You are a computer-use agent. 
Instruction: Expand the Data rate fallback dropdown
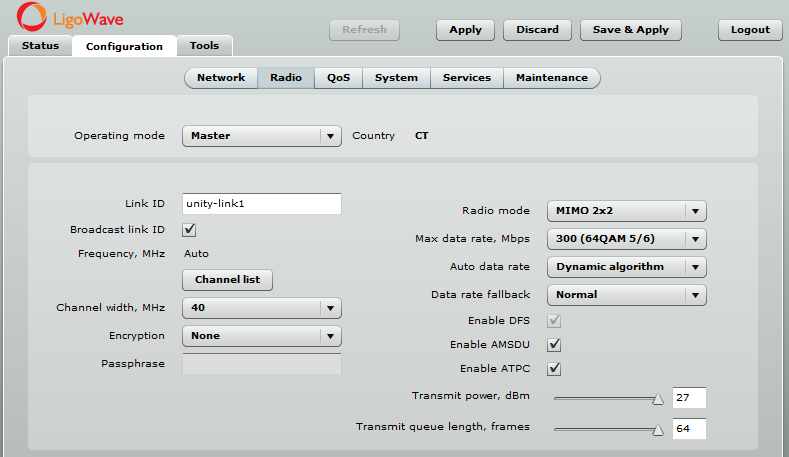(x=626, y=295)
